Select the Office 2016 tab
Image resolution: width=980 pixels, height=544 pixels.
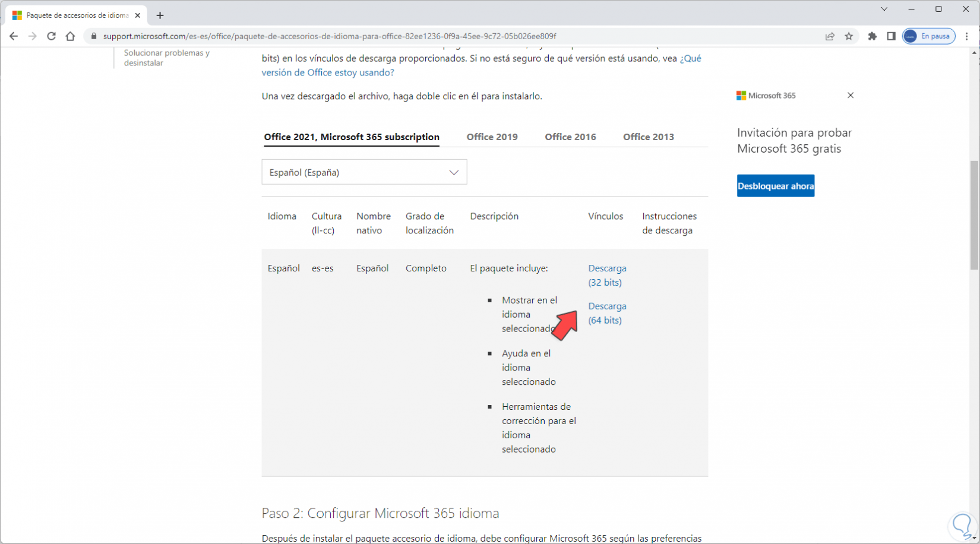click(570, 137)
